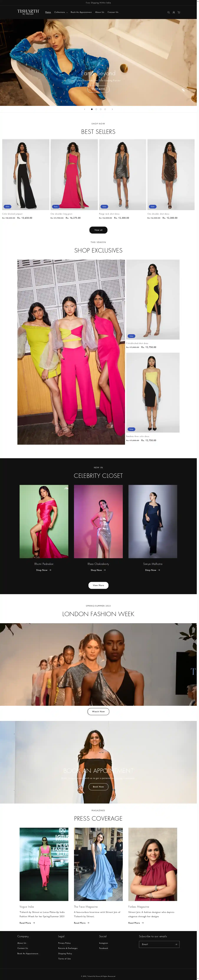199x980 pixels.
Task: Open the shopping cart icon
Action: pos(179,12)
